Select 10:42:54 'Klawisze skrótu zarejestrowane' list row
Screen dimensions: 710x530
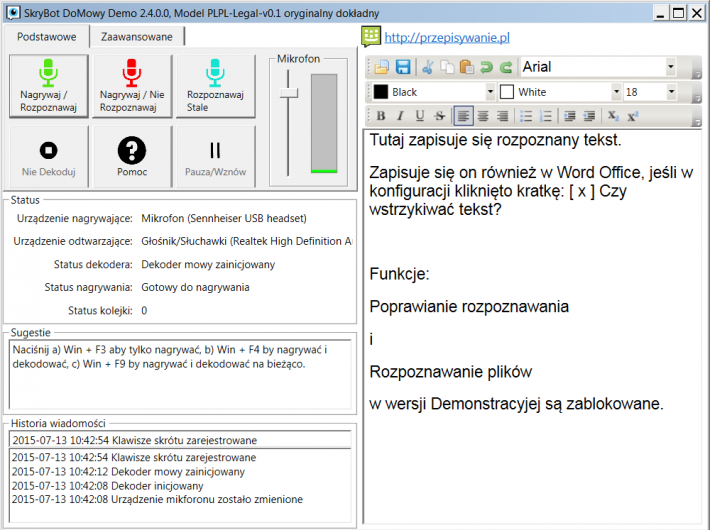134,458
